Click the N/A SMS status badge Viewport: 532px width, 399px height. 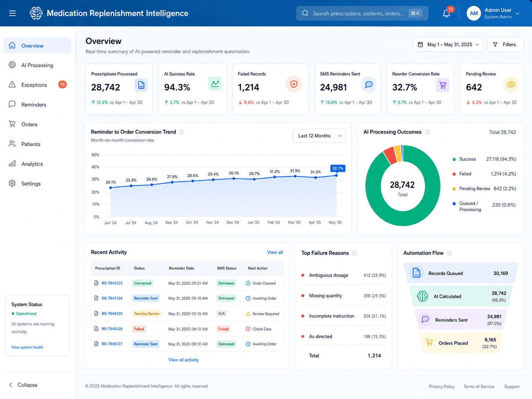[222, 314]
